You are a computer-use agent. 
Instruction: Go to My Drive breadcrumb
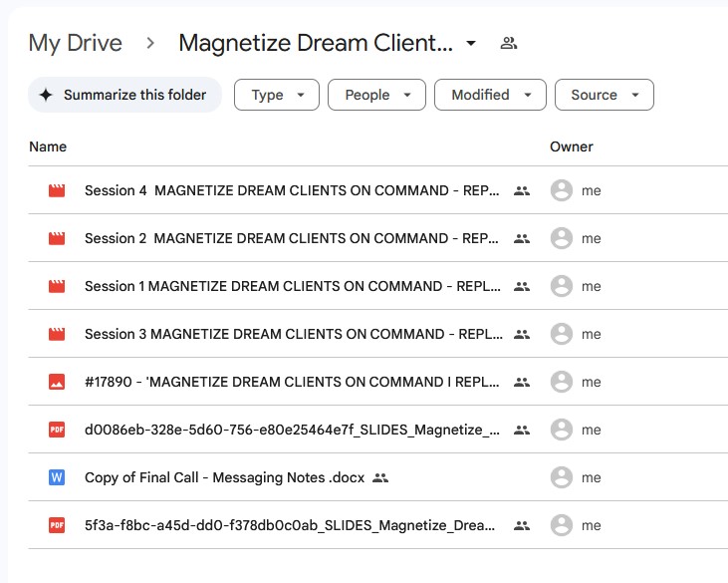pyautogui.click(x=76, y=43)
